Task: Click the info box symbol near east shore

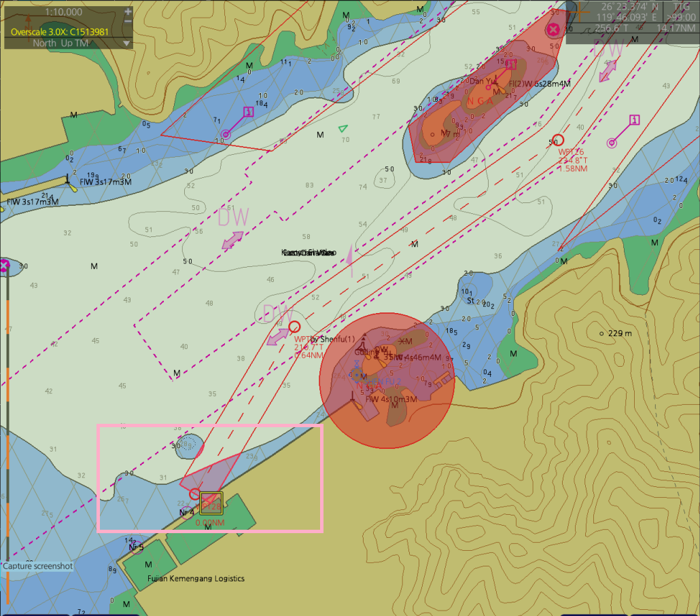Action: [634, 120]
